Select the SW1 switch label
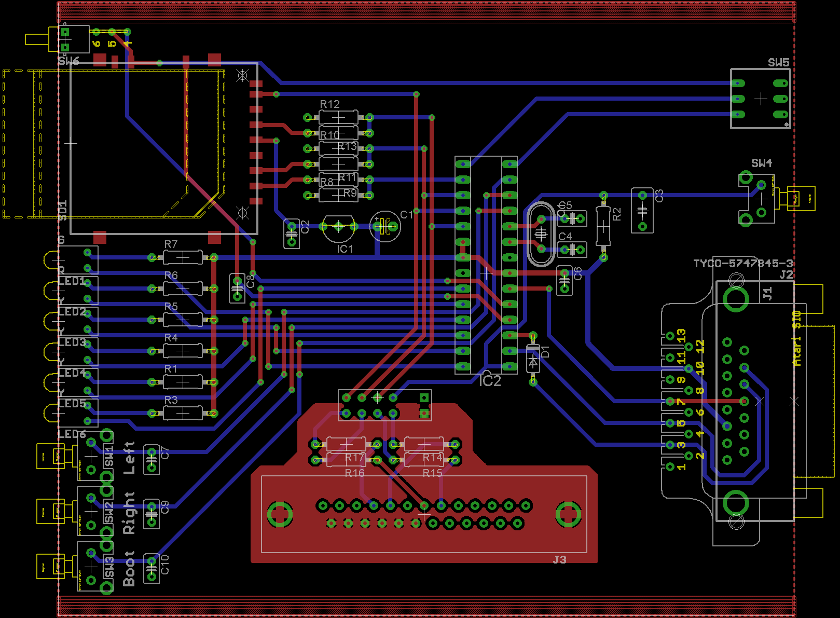The width and height of the screenshot is (840, 618). (109, 457)
